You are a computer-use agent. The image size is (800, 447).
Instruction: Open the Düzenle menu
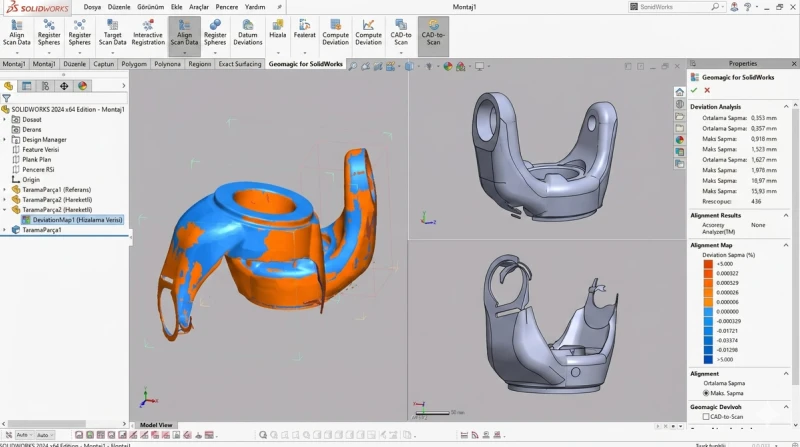pyautogui.click(x=119, y=7)
